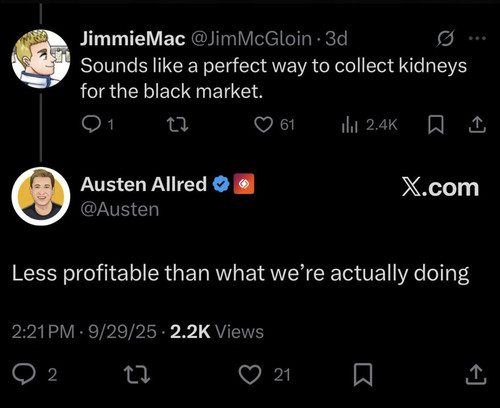
Task: Click the Austen Allred display name
Action: click(x=143, y=184)
